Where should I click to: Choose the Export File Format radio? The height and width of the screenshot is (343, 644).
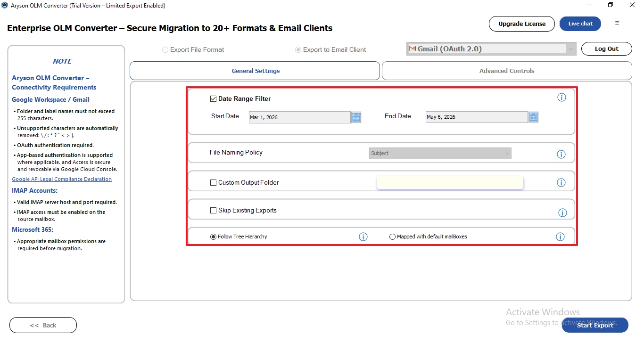point(165,49)
